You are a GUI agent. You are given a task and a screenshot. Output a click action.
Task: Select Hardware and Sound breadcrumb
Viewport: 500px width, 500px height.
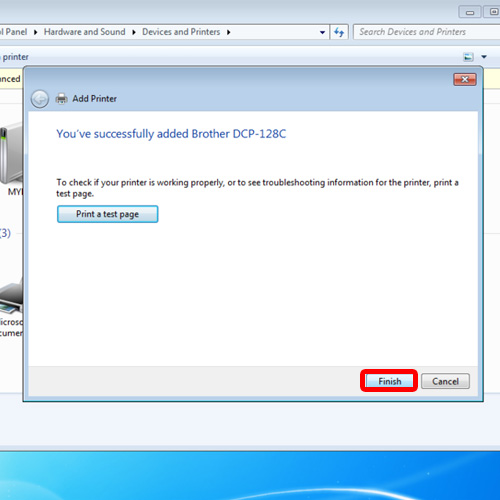click(85, 32)
